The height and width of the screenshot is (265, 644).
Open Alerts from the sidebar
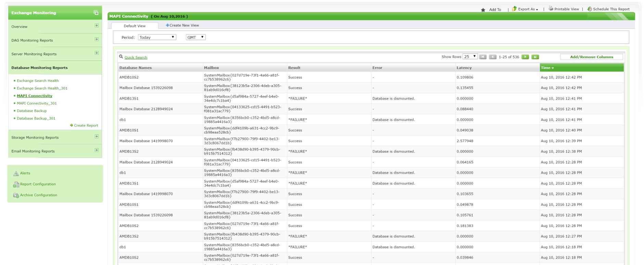pos(25,173)
